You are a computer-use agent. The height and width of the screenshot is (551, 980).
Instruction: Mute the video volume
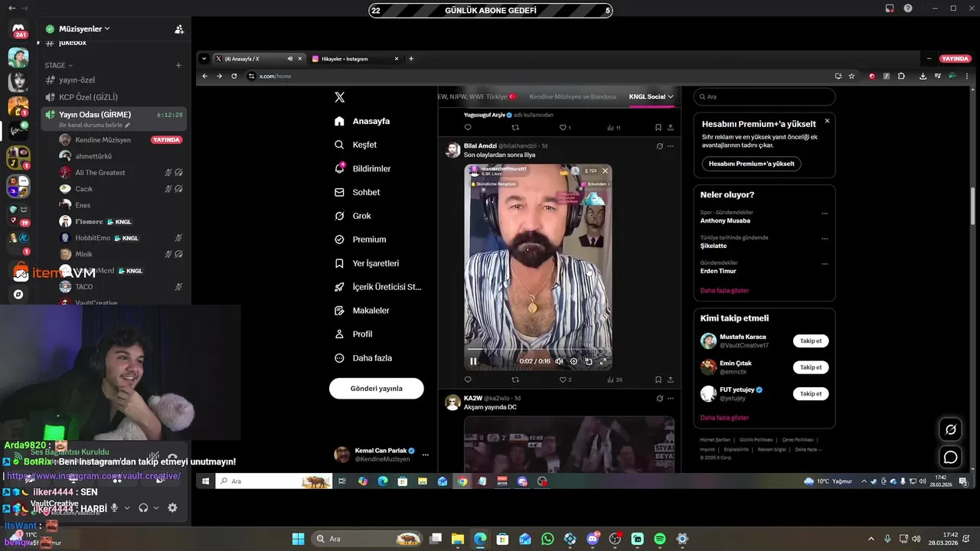tap(559, 361)
